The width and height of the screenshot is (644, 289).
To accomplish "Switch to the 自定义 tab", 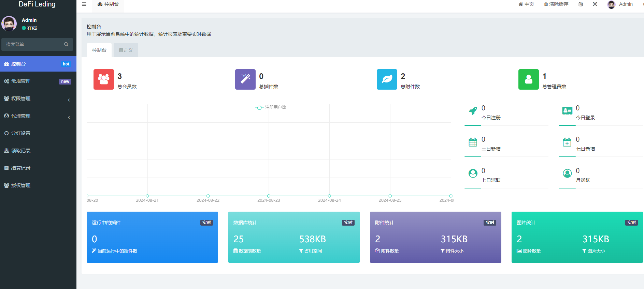I will click(126, 50).
